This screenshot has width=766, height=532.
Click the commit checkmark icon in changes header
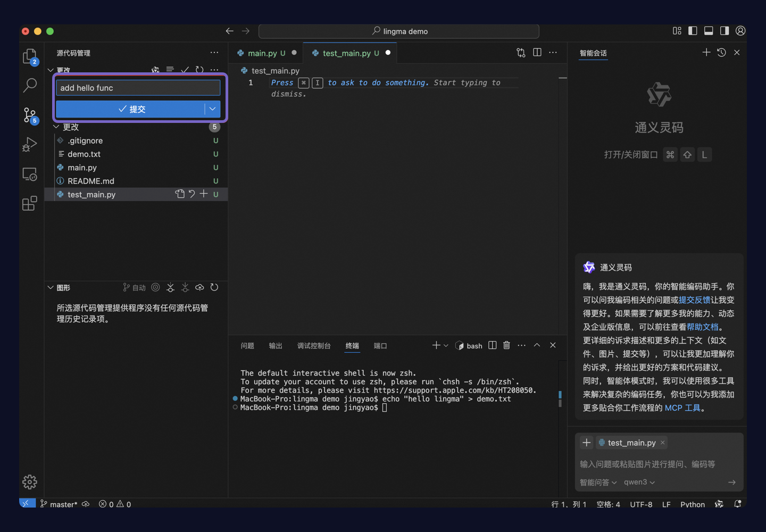click(x=185, y=70)
